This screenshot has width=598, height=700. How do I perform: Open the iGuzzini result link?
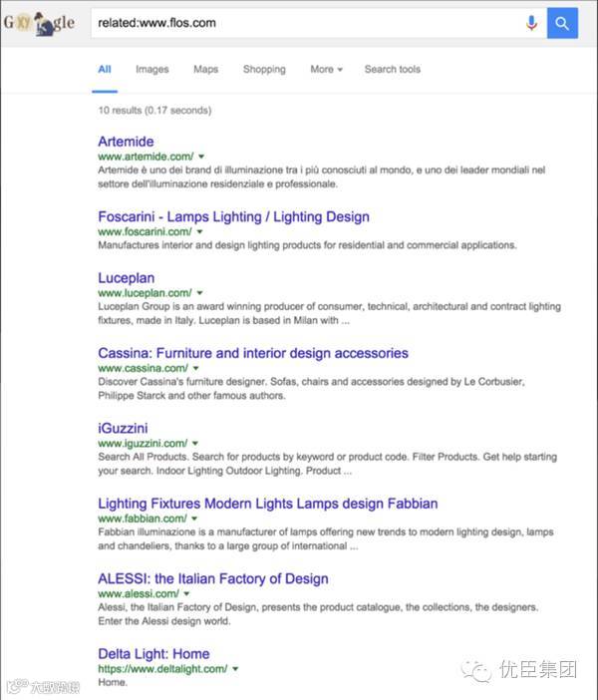(x=123, y=429)
